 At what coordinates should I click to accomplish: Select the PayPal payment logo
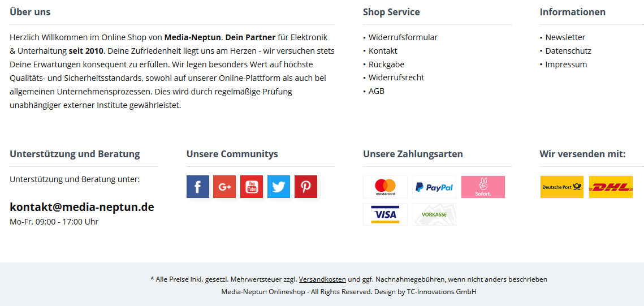(x=434, y=187)
